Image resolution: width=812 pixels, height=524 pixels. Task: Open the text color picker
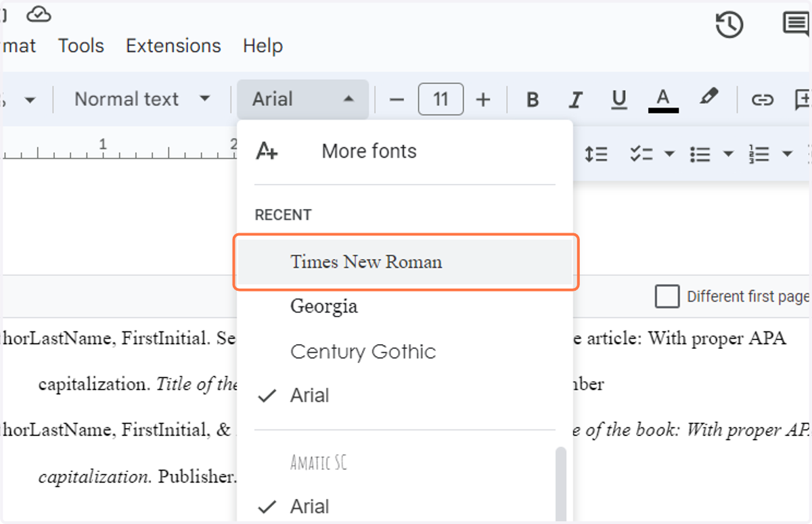pos(663,100)
